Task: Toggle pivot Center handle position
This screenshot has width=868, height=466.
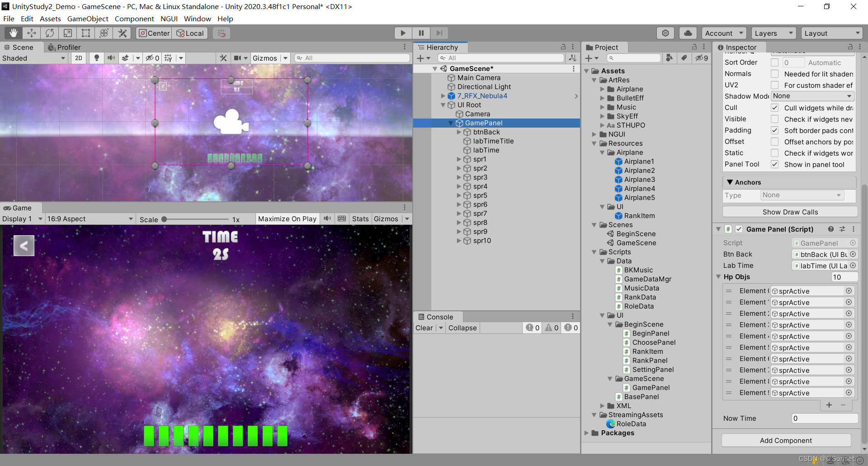Action: pos(154,33)
